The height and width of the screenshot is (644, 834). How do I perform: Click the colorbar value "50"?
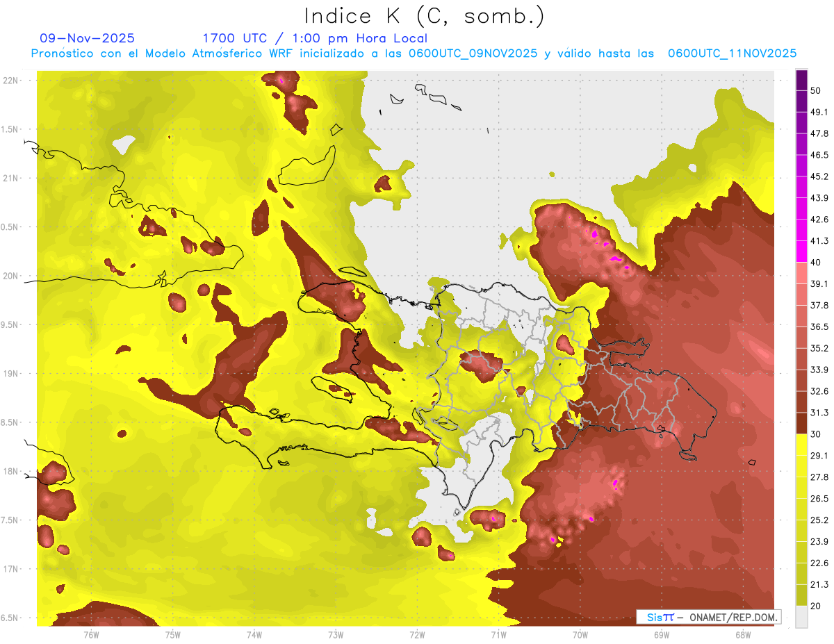tap(816, 90)
